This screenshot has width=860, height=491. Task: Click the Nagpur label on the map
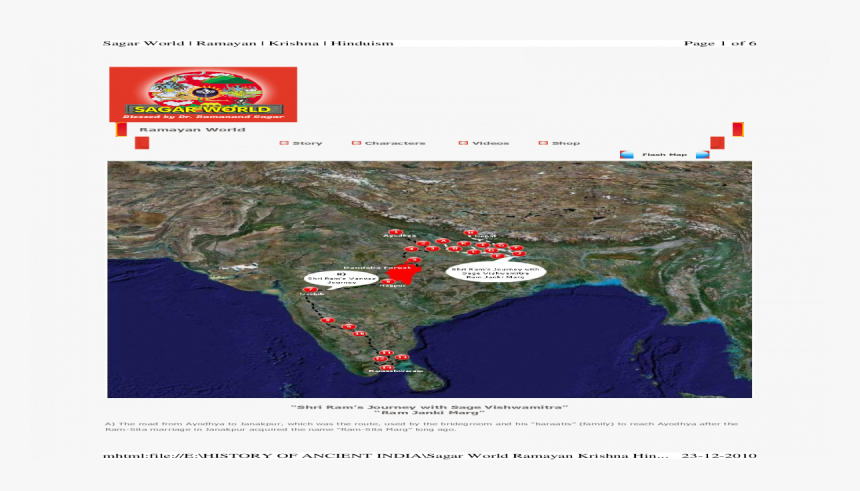(x=393, y=286)
